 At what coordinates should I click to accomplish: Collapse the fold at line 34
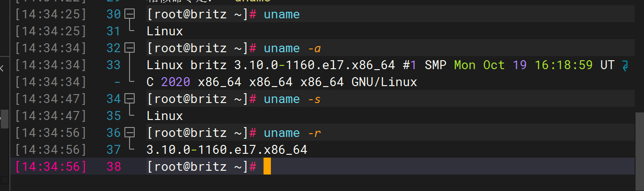[x=130, y=99]
